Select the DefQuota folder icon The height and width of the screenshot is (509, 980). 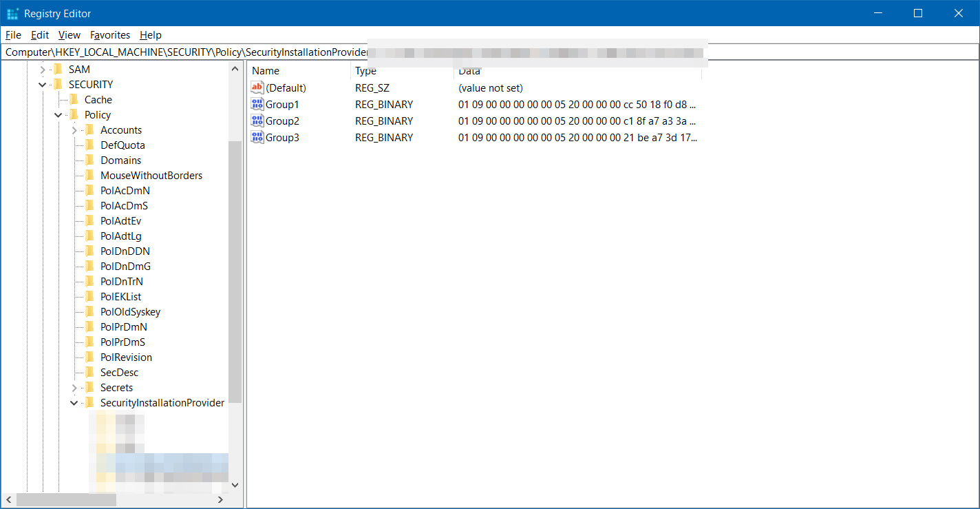pyautogui.click(x=89, y=145)
